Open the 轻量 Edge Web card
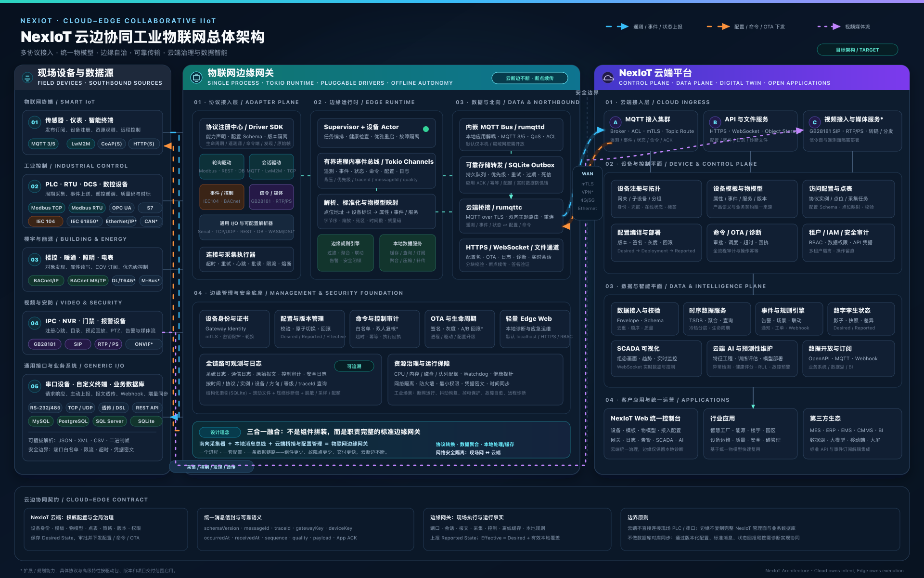Image resolution: width=924 pixels, height=578 pixels. [535, 329]
